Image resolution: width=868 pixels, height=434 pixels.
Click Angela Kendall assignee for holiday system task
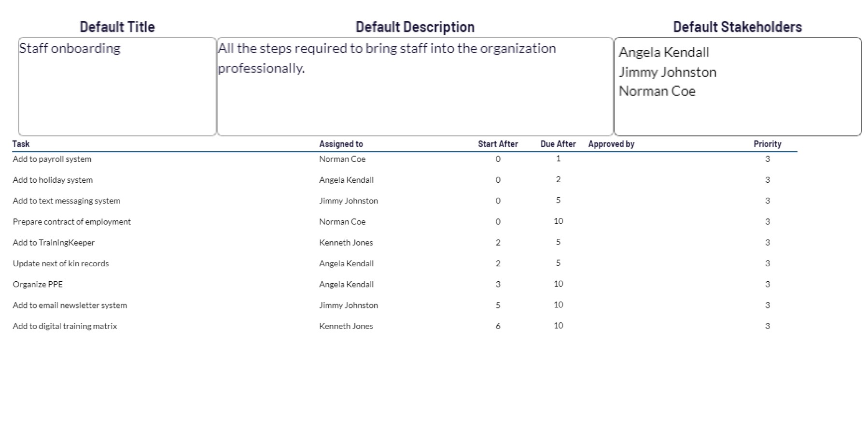point(346,180)
